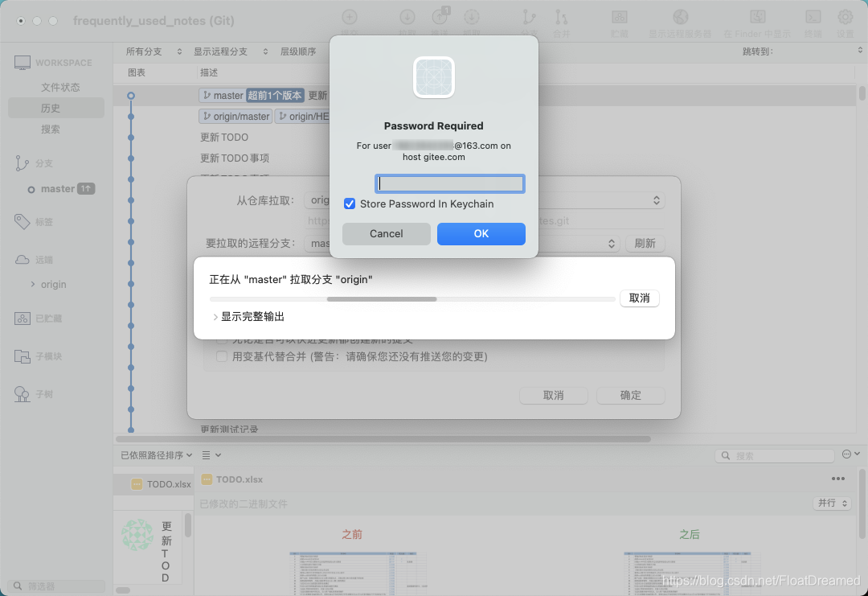Check the 用变基代替合并 option
This screenshot has height=596, width=868.
pyautogui.click(x=222, y=356)
